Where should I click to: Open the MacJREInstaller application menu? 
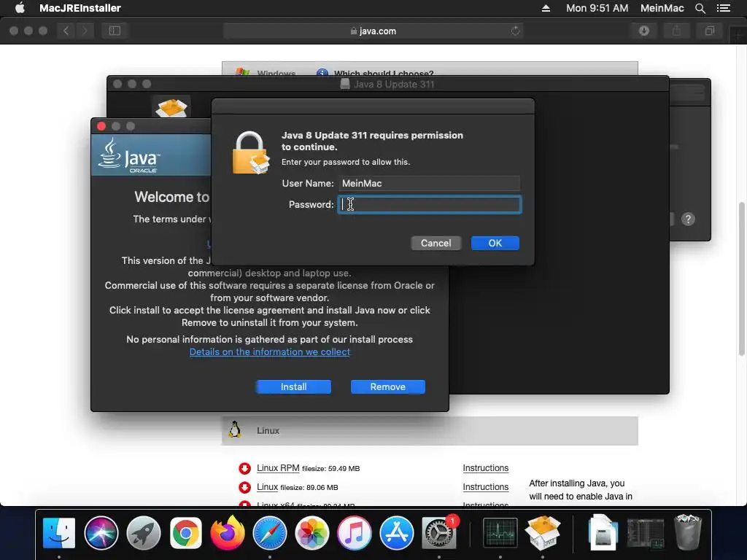tap(80, 8)
